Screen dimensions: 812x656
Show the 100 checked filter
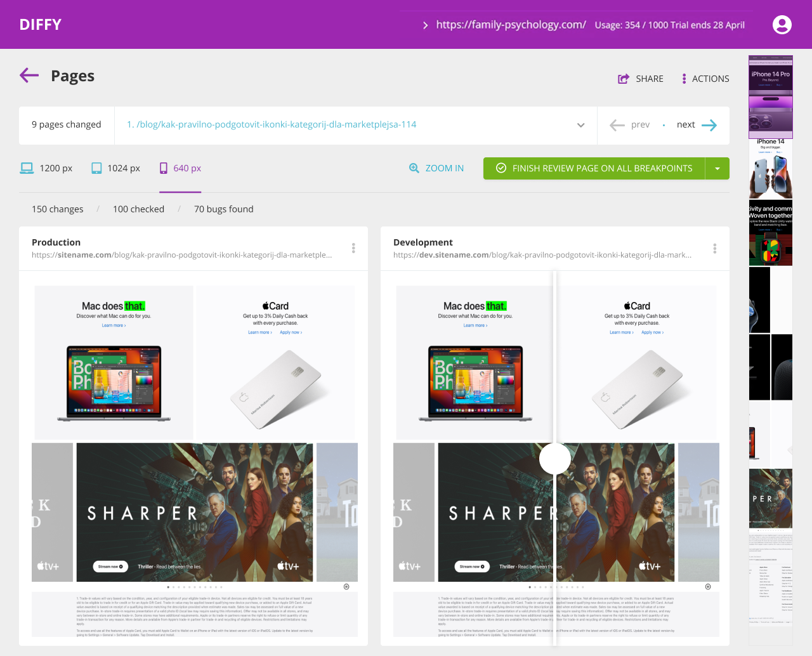pyautogui.click(x=138, y=209)
